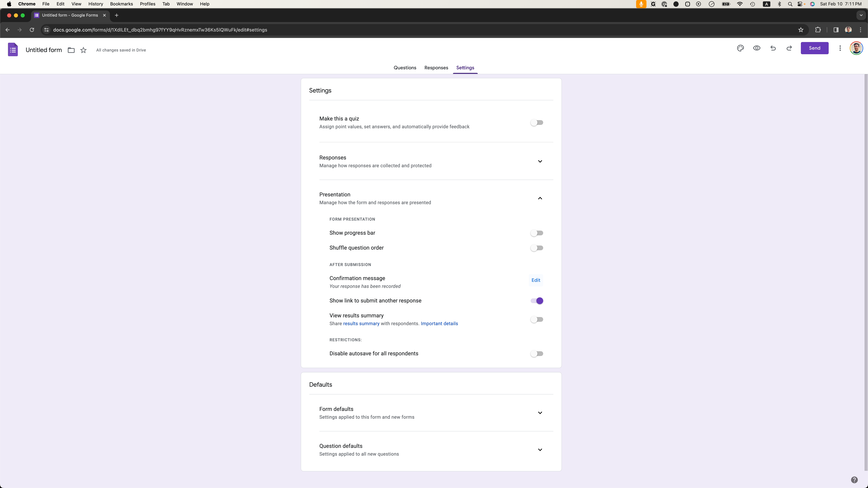The height and width of the screenshot is (488, 868).
Task: Go forward to next page
Action: [19, 30]
